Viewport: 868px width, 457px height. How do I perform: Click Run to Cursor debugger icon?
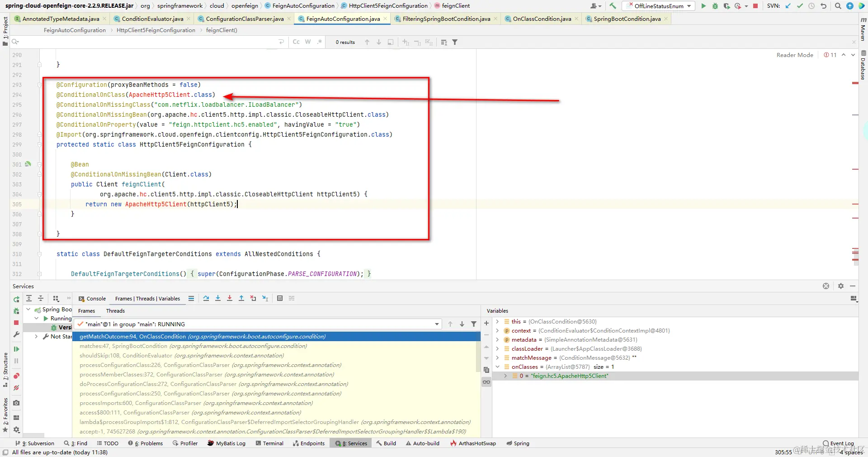pyautogui.click(x=265, y=298)
